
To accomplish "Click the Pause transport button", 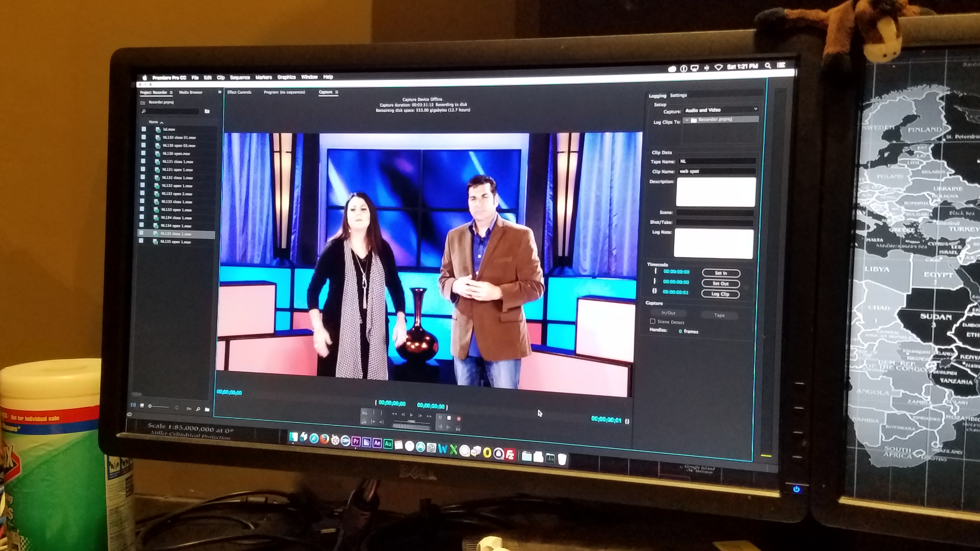I will coord(440,417).
